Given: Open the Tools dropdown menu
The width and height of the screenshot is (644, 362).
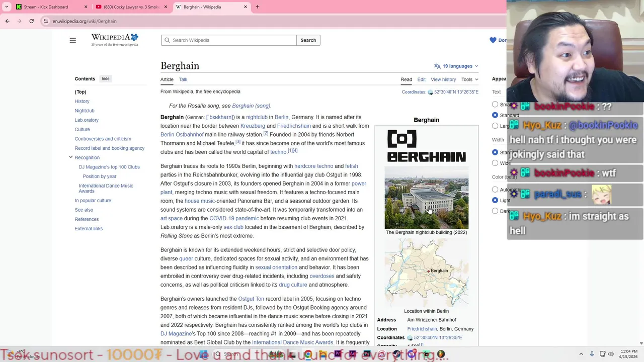Looking at the screenshot, I should (x=469, y=79).
